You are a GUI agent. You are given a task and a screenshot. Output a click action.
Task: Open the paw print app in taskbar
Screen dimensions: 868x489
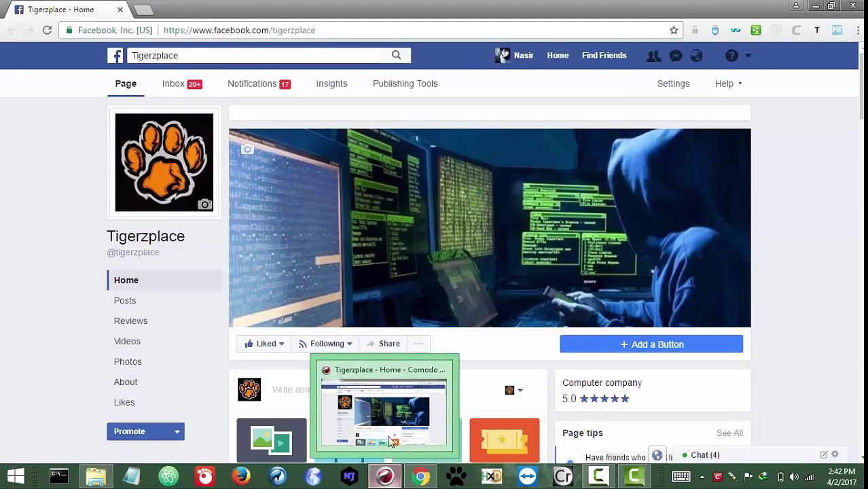coord(456,476)
